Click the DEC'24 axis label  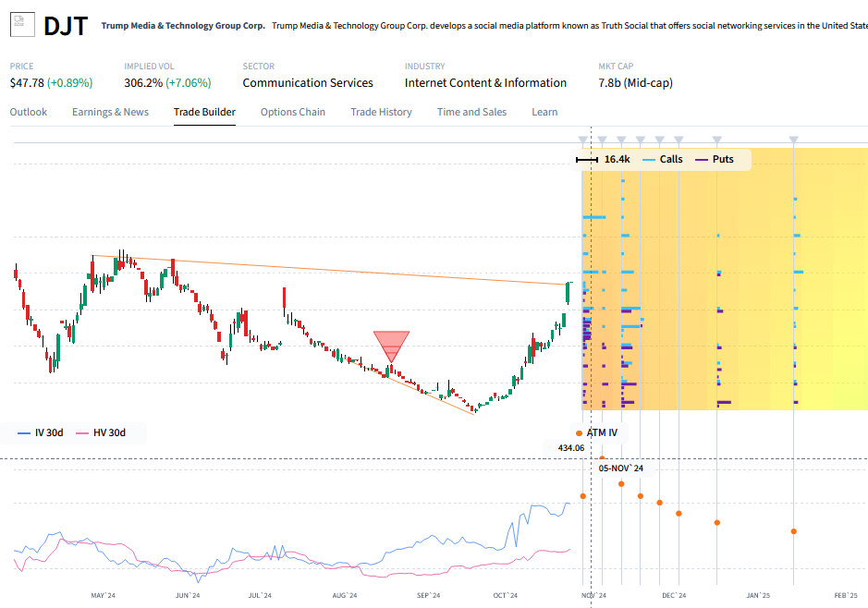point(674,595)
